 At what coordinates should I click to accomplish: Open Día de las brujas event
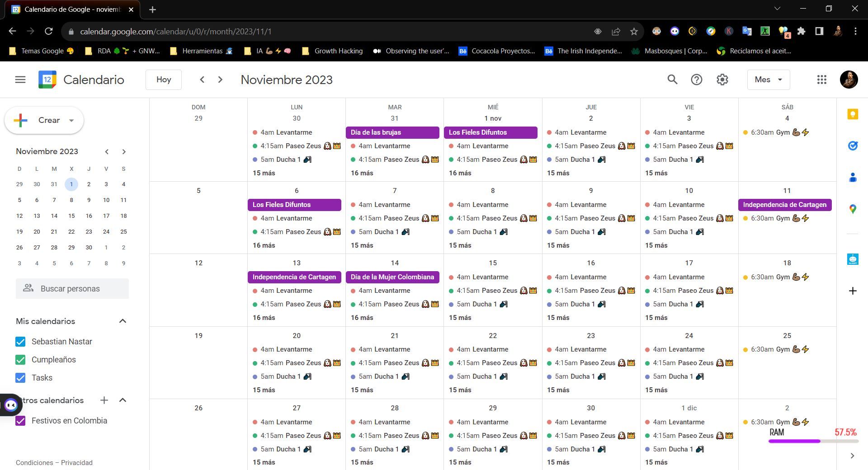392,132
